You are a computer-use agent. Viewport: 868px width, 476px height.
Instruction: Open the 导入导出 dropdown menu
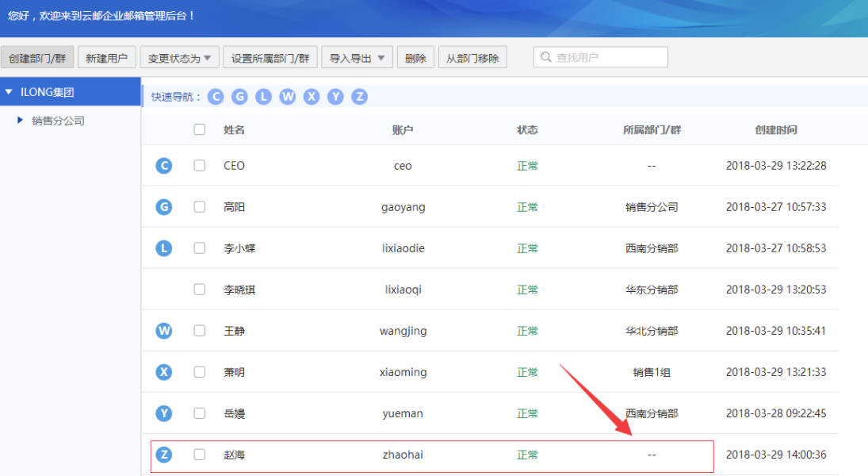click(357, 58)
